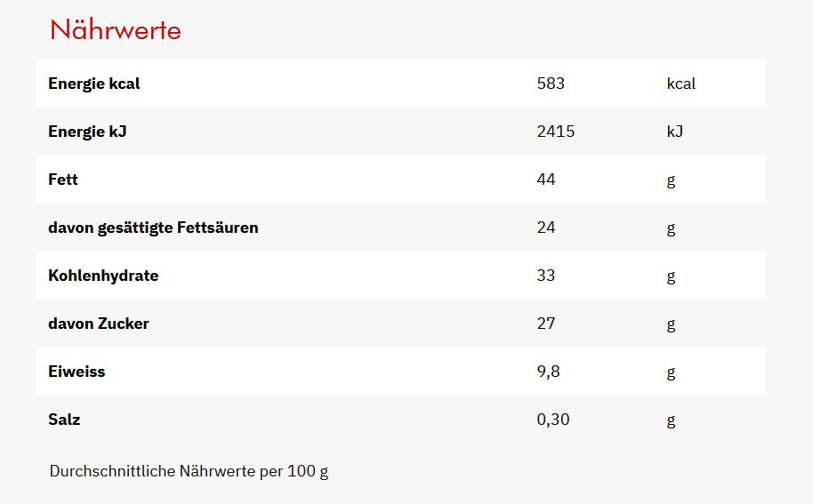The height and width of the screenshot is (504, 813).
Task: Select the Energie kJ row label
Action: 88,132
